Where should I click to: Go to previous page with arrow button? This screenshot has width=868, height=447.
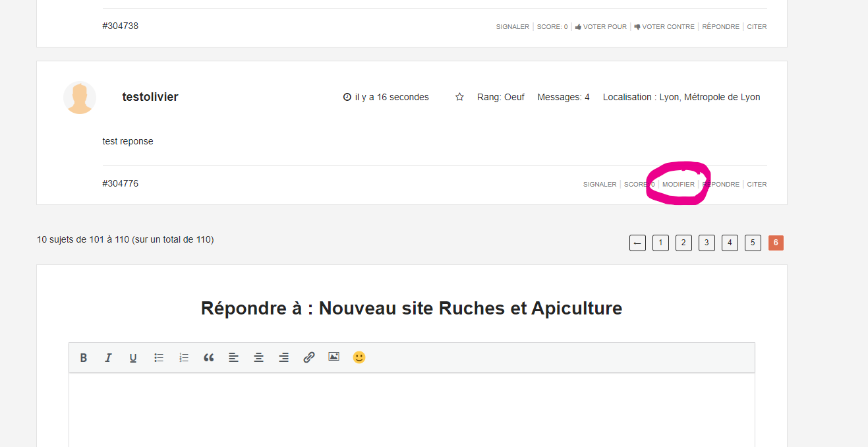(637, 243)
